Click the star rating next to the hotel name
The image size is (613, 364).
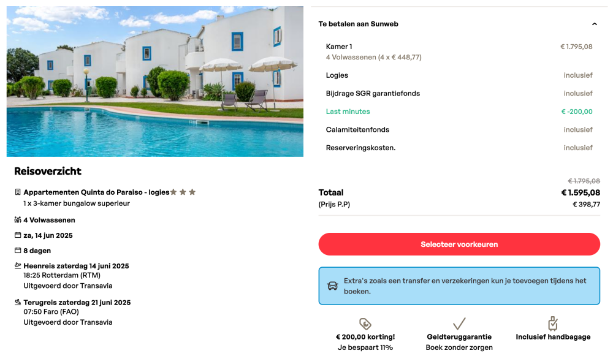click(x=183, y=192)
